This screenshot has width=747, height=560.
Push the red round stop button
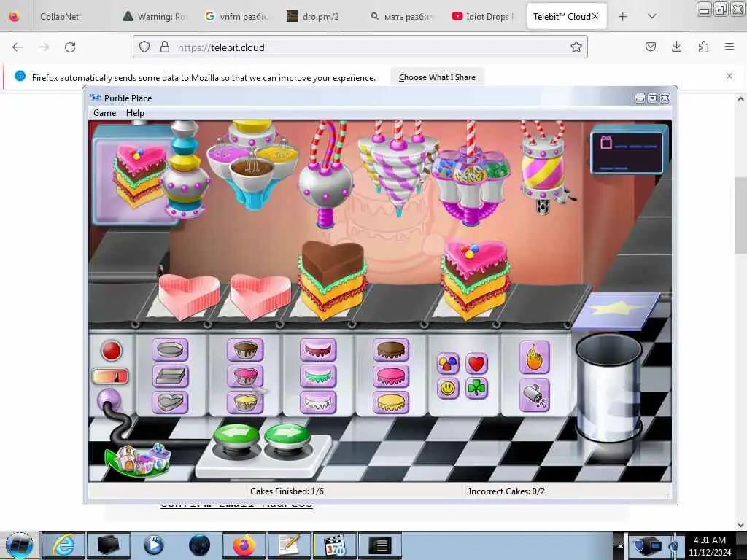coord(112,351)
